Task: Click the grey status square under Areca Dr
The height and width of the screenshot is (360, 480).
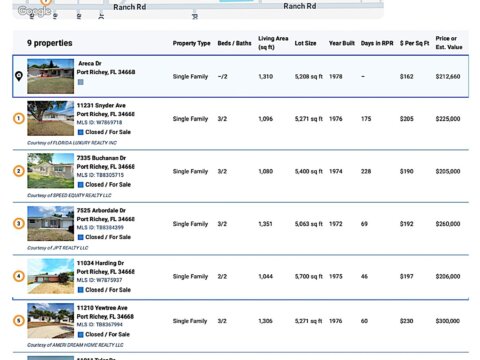Action: click(x=81, y=82)
